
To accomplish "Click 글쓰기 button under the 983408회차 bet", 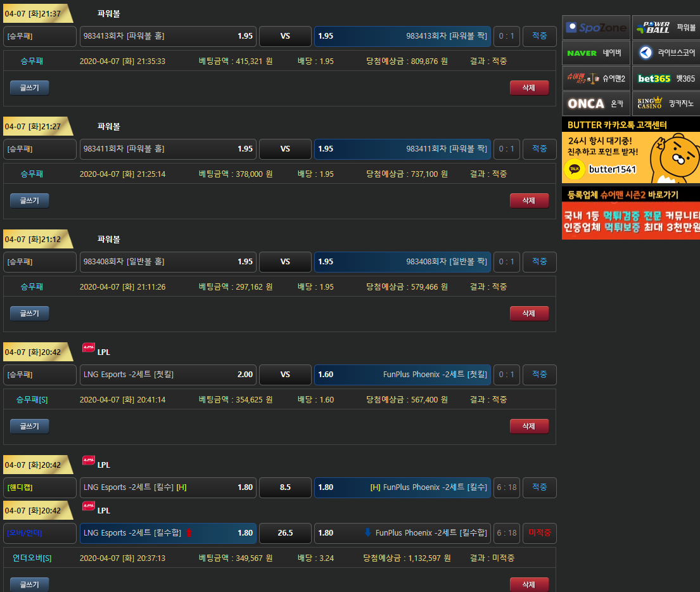I will (x=29, y=313).
